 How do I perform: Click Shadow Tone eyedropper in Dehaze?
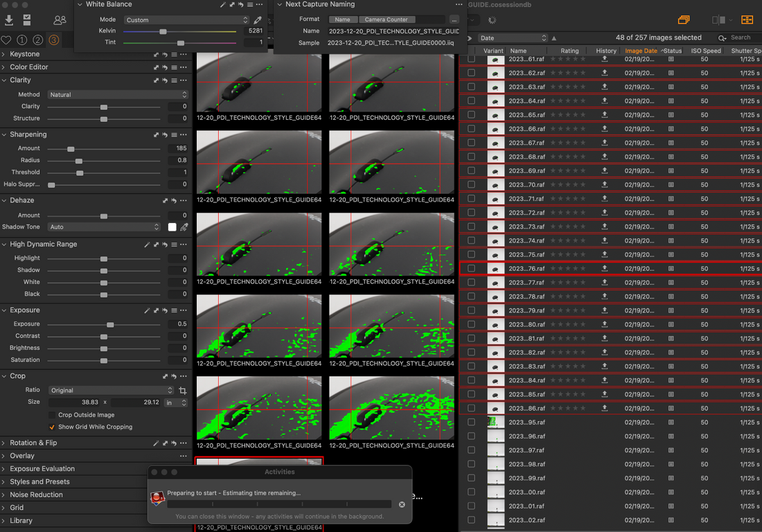(184, 227)
